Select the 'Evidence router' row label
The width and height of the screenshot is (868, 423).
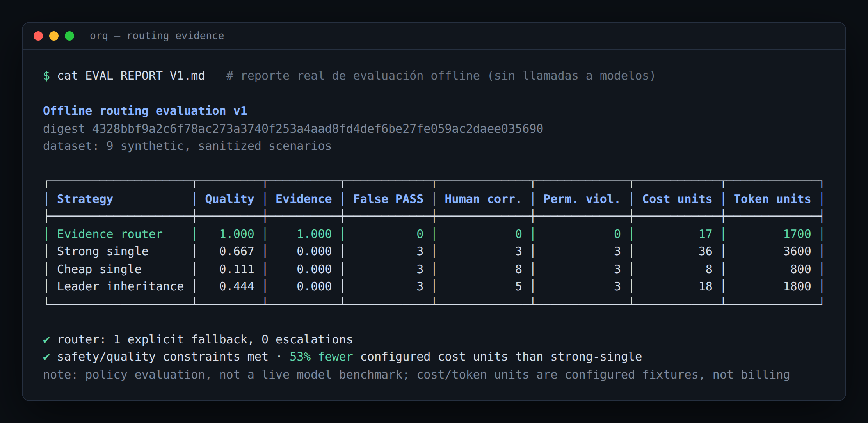click(x=110, y=234)
